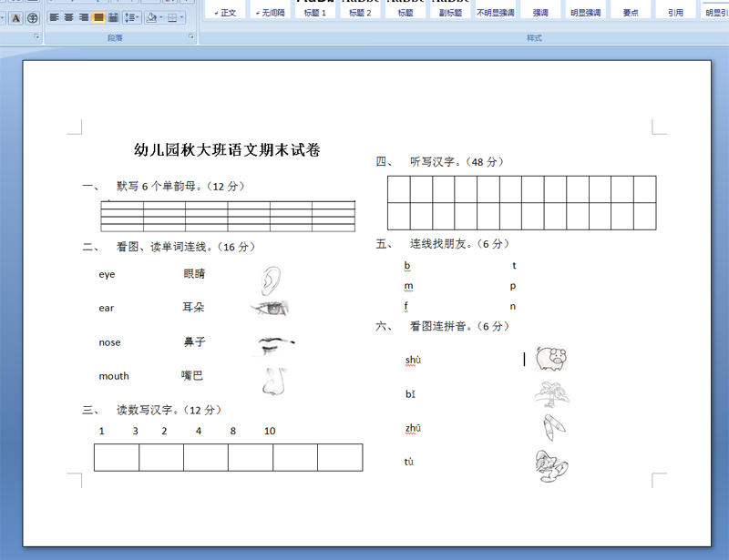Click the pinyin 'tù'
The height and width of the screenshot is (560, 729).
point(408,462)
